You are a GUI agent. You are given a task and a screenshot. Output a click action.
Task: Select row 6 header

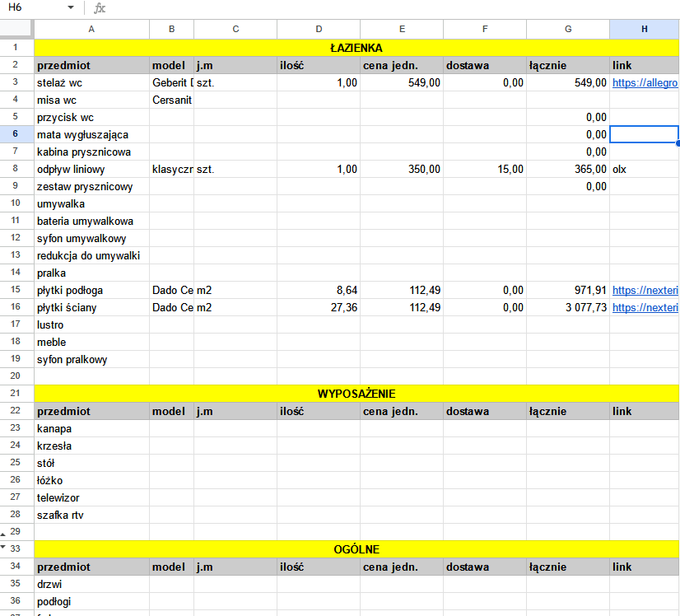click(x=16, y=134)
